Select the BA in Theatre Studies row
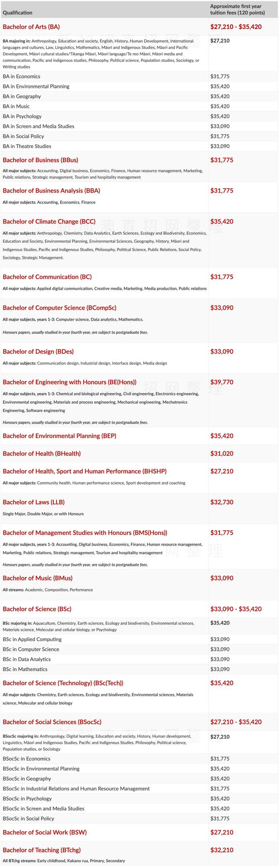Viewport: 279px width, 868px height. click(27, 146)
